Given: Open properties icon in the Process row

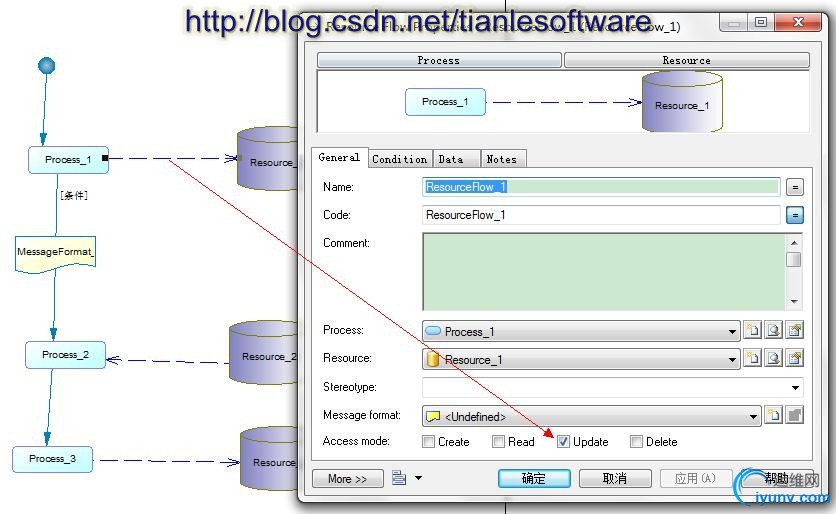Looking at the screenshot, I should pyautogui.click(x=794, y=331).
